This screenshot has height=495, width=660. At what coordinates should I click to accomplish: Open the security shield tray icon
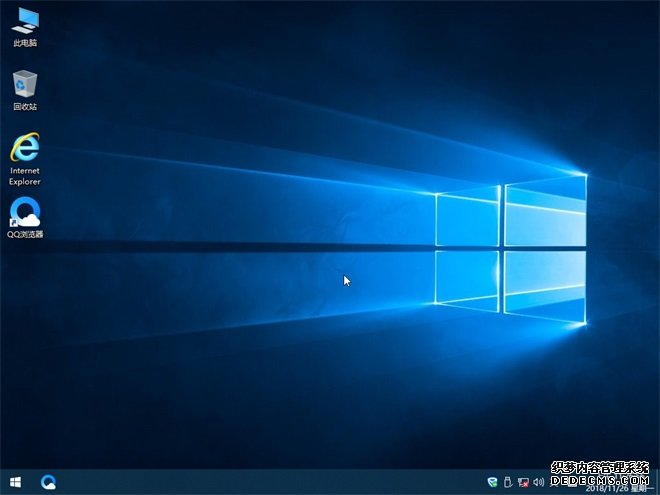pos(492,482)
